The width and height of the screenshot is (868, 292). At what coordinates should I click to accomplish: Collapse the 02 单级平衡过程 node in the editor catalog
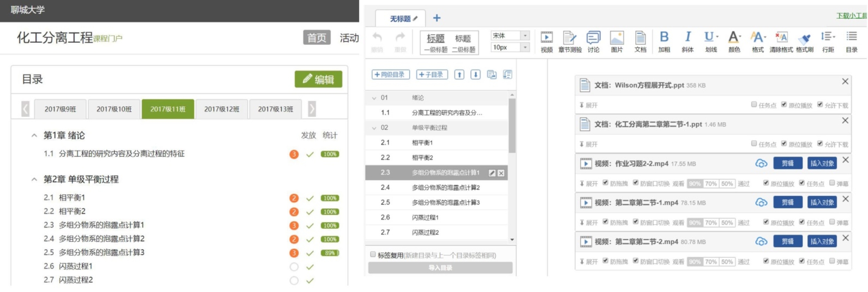pos(374,128)
